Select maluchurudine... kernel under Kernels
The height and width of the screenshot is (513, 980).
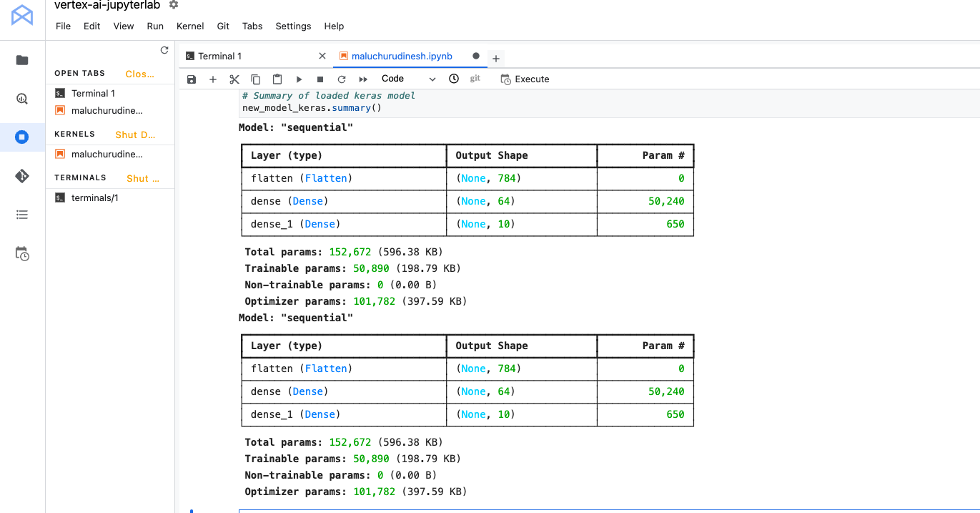(110, 154)
